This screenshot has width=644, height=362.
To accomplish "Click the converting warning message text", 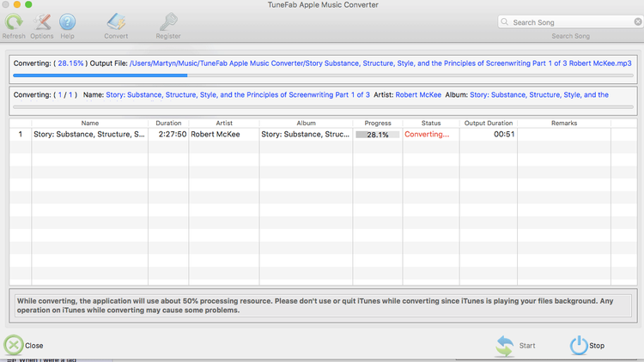I will 315,305.
